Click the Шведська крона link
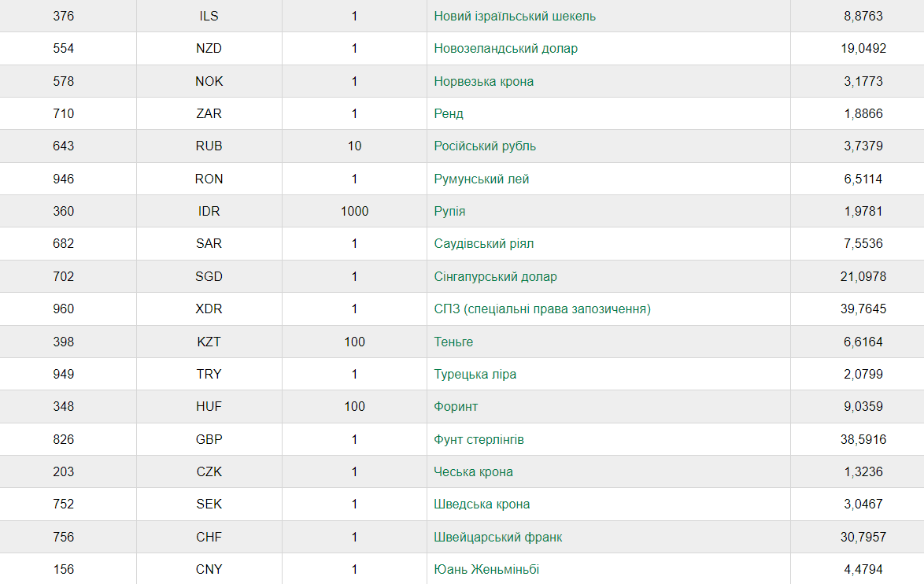 (482, 505)
